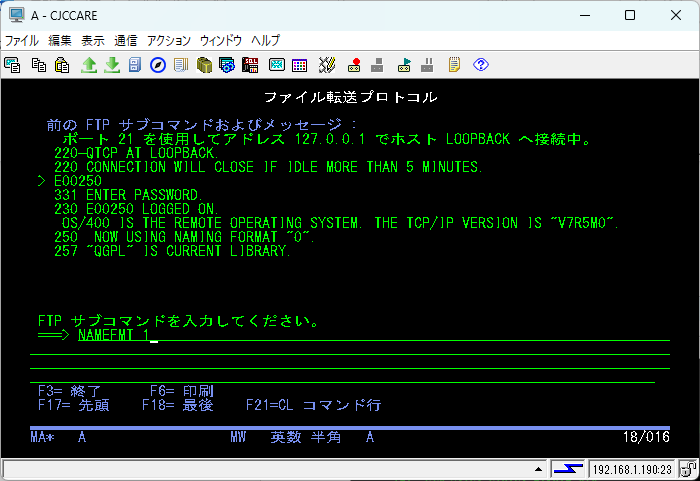Viewport: 700px width, 481px height.
Task: Open the blue compass navigator icon
Action: 158,65
